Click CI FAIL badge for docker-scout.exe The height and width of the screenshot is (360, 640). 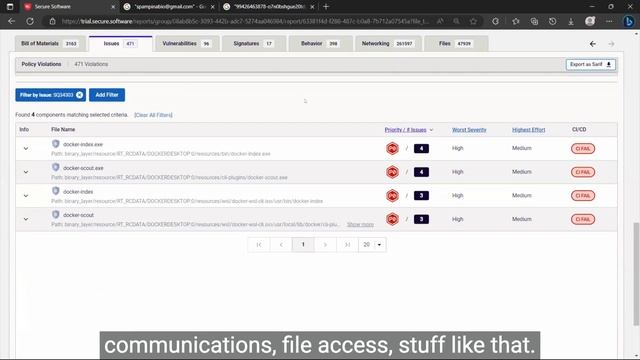coord(583,172)
